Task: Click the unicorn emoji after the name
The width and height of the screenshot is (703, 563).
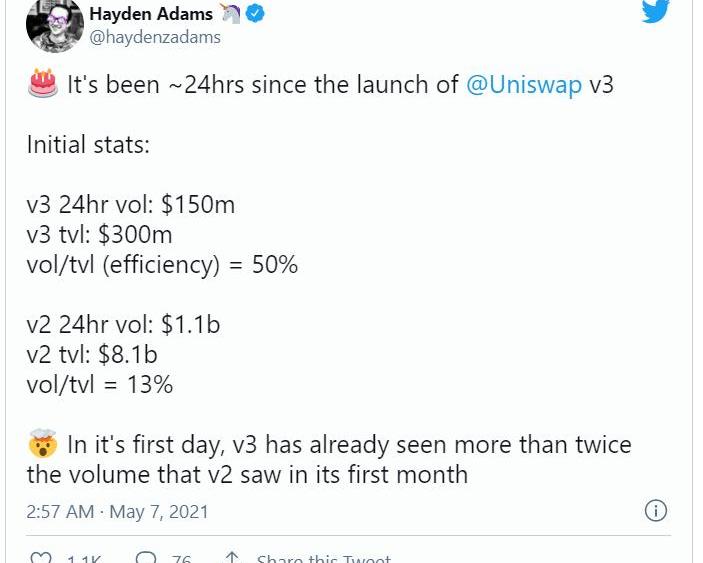Action: [230, 14]
